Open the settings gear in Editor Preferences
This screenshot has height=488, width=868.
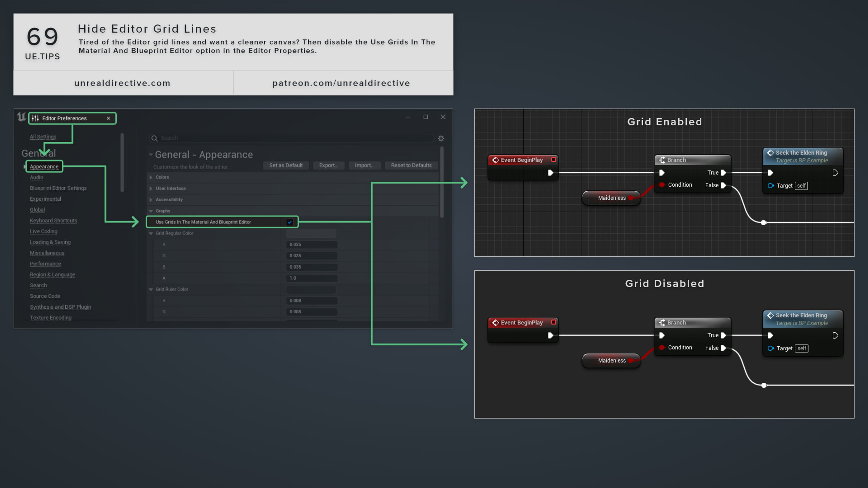(x=441, y=138)
